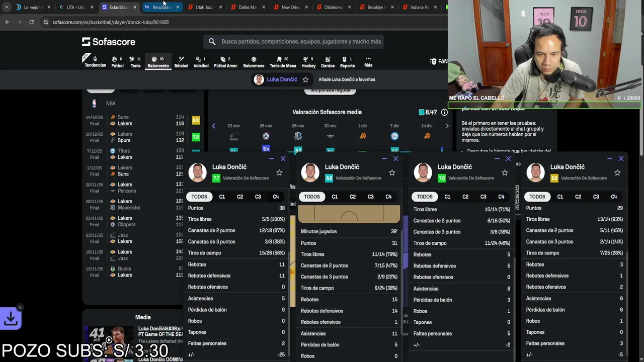Click the Sofascore logo
Image resolution: width=644 pixels, height=362 pixels.
click(109, 42)
